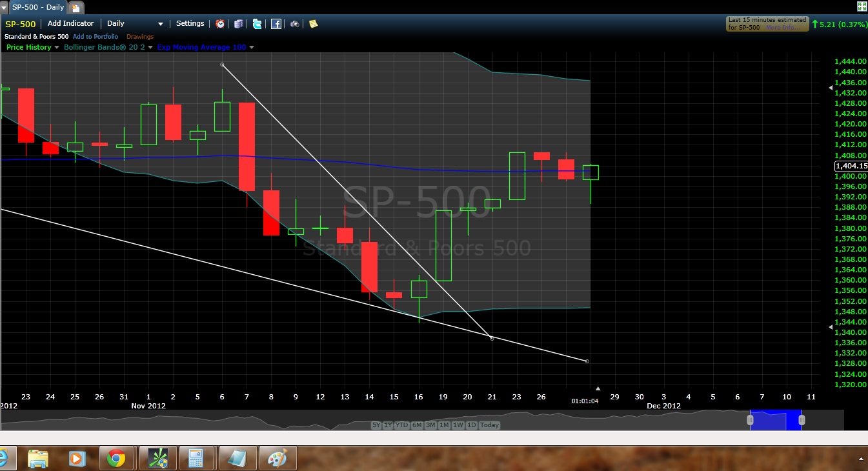Open Windows Media Player from the taskbar
Viewport: 868px width, 471px height.
tap(77, 459)
